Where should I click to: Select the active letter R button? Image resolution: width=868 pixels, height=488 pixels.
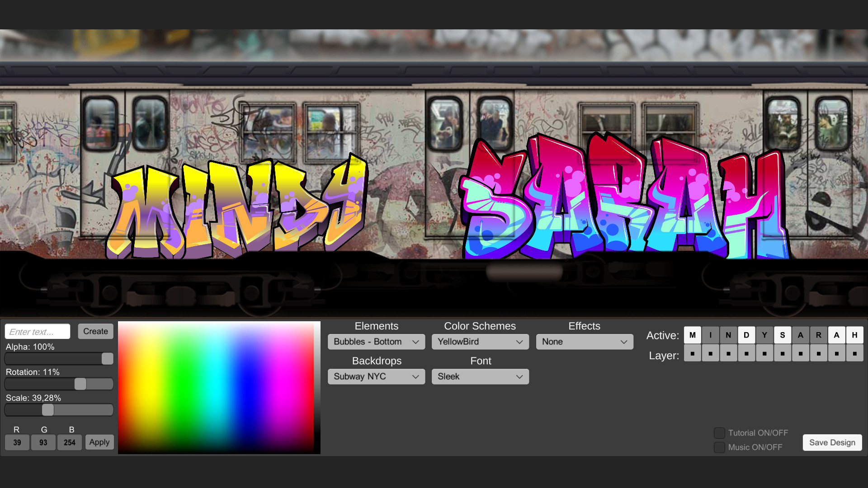pos(819,335)
